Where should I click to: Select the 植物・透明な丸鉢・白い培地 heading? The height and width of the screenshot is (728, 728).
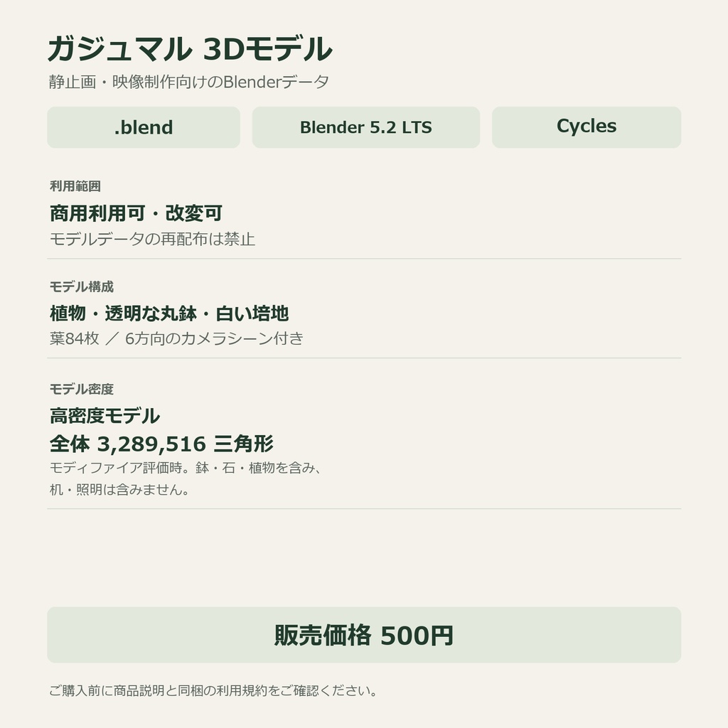[169, 314]
